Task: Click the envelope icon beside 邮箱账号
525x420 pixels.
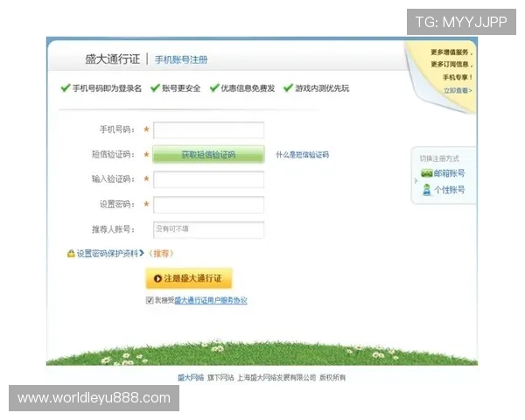Action: [x=427, y=173]
